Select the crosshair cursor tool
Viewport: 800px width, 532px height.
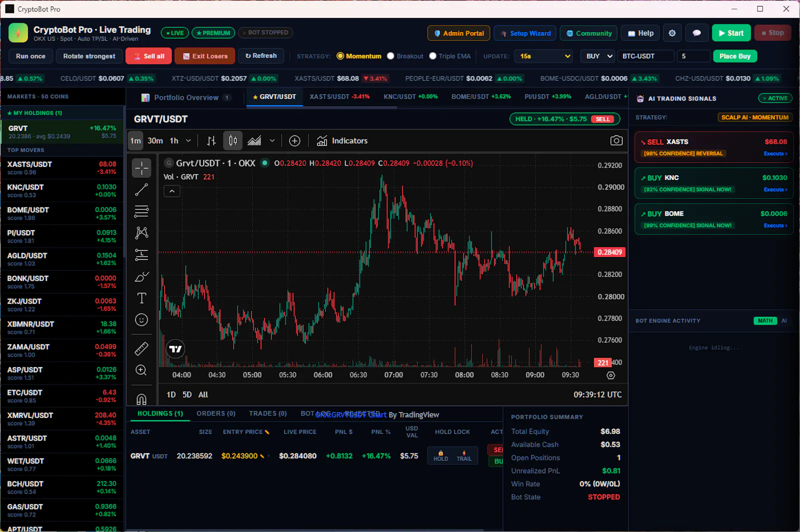coord(141,168)
